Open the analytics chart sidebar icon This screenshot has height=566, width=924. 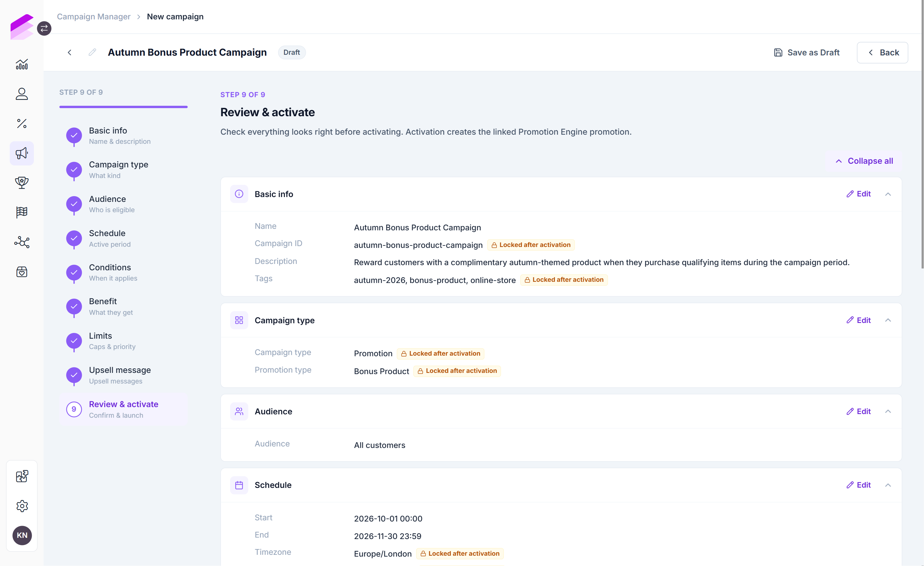[22, 64]
